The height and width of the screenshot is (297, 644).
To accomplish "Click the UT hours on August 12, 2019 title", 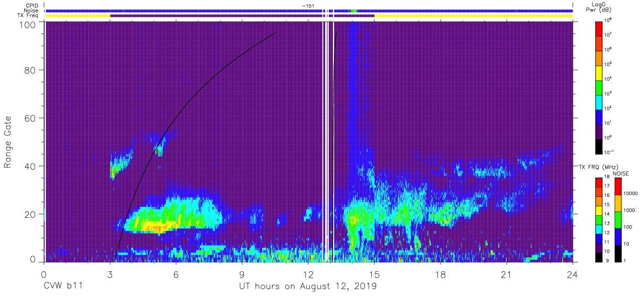I will pyautogui.click(x=307, y=287).
